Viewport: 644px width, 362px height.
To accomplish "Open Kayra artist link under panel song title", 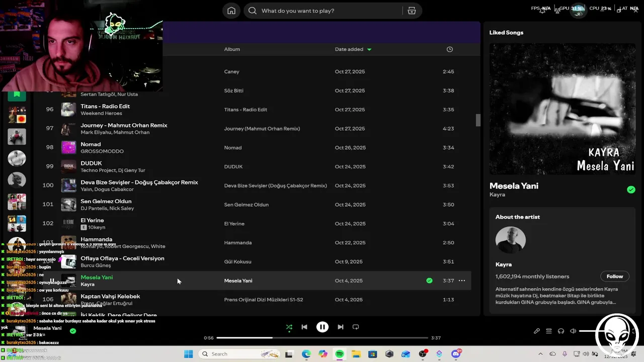I will coord(497,195).
